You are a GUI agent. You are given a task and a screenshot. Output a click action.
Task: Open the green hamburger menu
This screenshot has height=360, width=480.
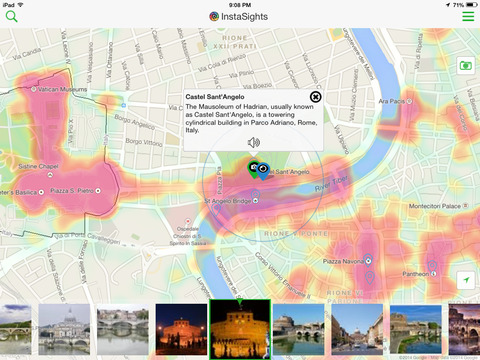468,16
